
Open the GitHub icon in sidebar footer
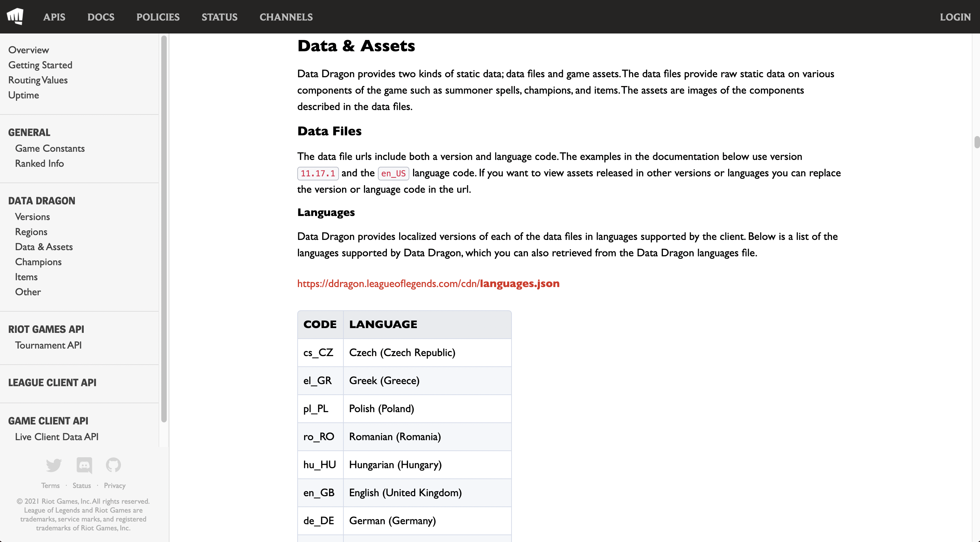(x=113, y=465)
